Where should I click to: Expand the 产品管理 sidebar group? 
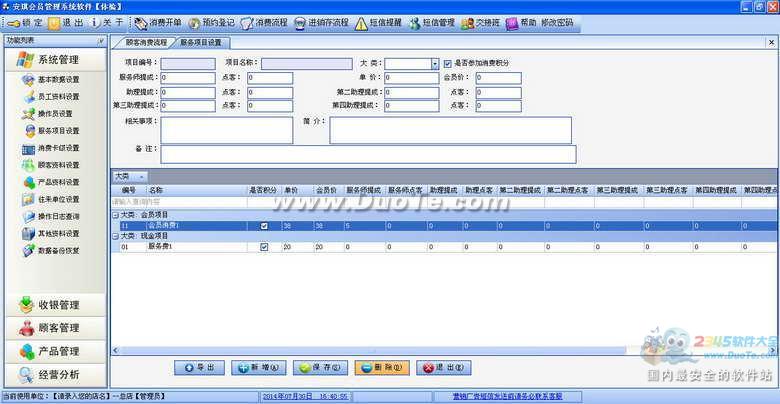coord(56,351)
